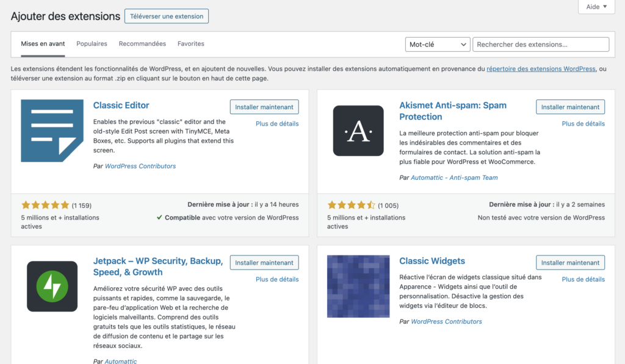This screenshot has height=364, width=625.
Task: Open Plus de détails for Classic Widgets
Action: pos(583,280)
